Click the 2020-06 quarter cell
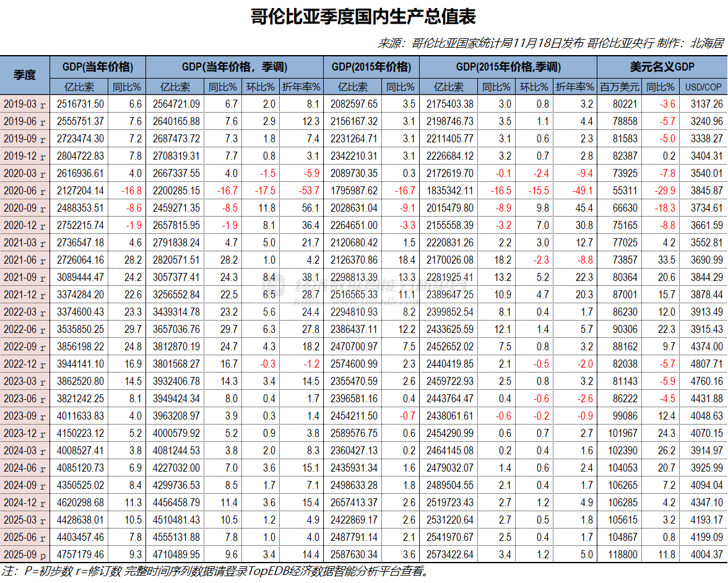728x583 pixels. [x=24, y=191]
